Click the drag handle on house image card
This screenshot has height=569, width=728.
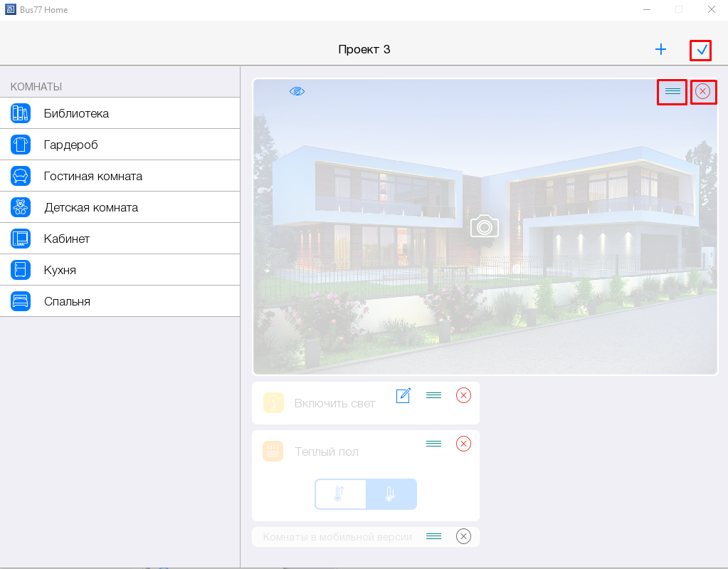(672, 91)
